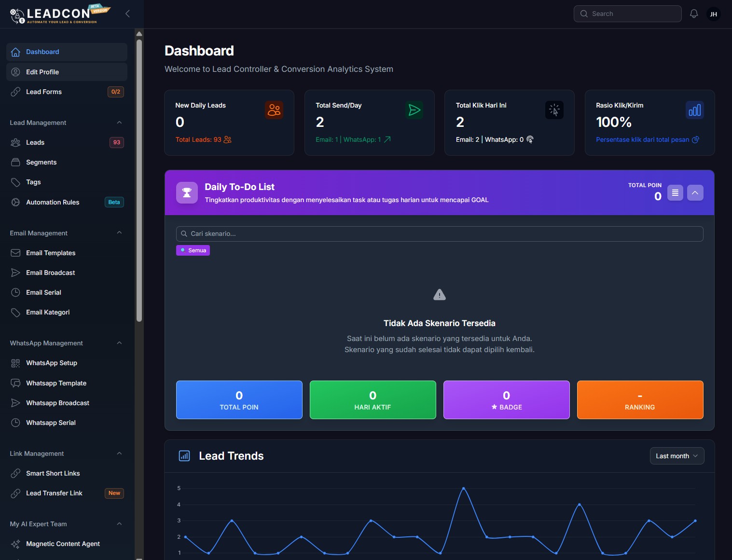Screen dimensions: 732x560
Task: Collapse the Daily To-Do List panel
Action: [695, 192]
